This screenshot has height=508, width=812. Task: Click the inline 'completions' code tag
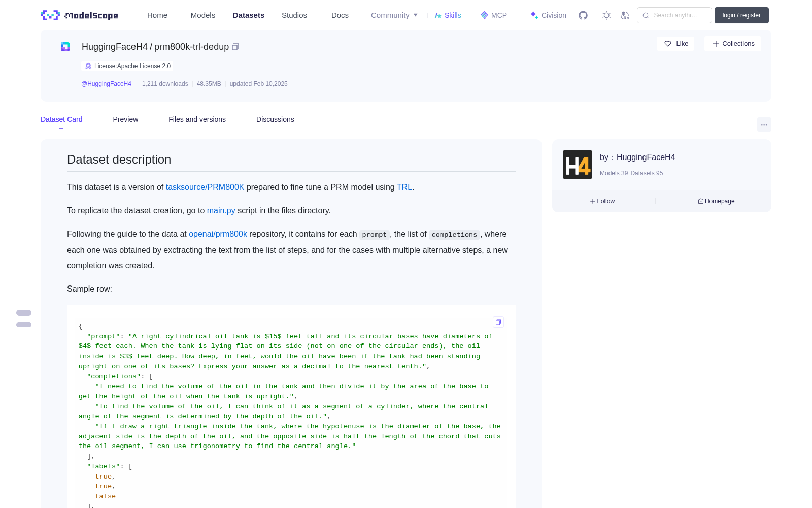point(454,235)
